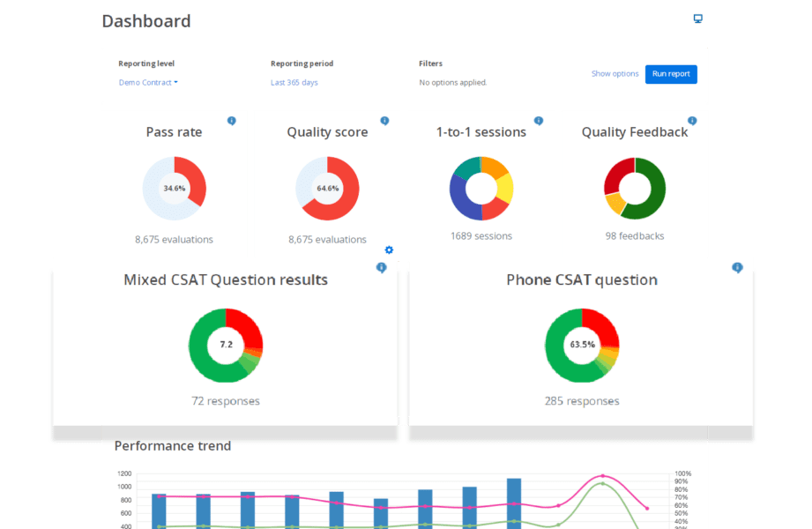
Task: Click the Dashboard page title
Action: pyautogui.click(x=147, y=19)
